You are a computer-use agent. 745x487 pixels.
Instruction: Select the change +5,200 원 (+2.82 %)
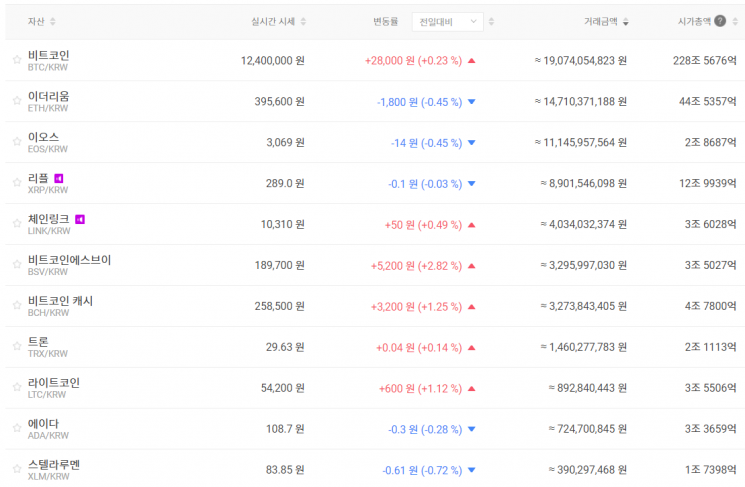coord(416,266)
